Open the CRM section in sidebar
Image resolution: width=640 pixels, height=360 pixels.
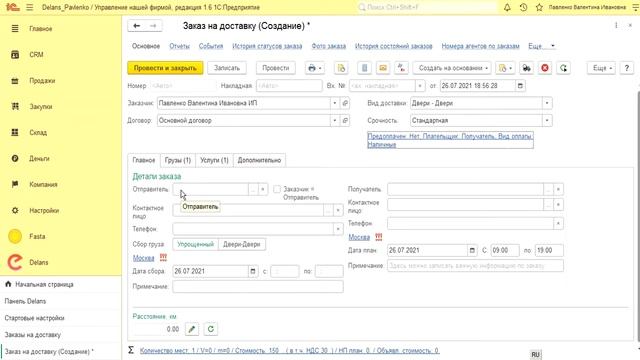coord(36,55)
